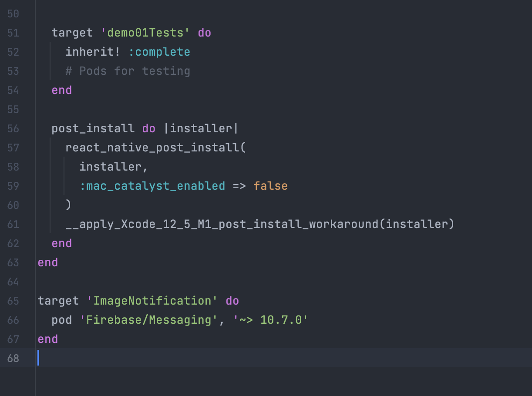
Task: Click the do keyword on line 65
Action: coord(232,301)
